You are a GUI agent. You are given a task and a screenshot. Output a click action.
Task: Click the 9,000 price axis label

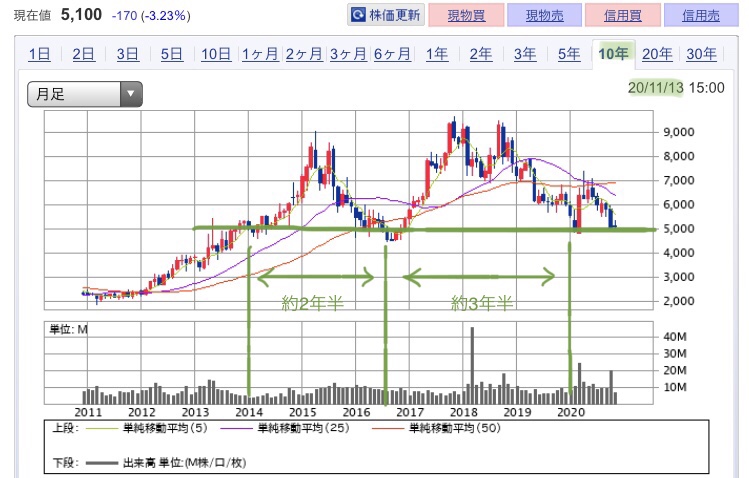pyautogui.click(x=679, y=132)
